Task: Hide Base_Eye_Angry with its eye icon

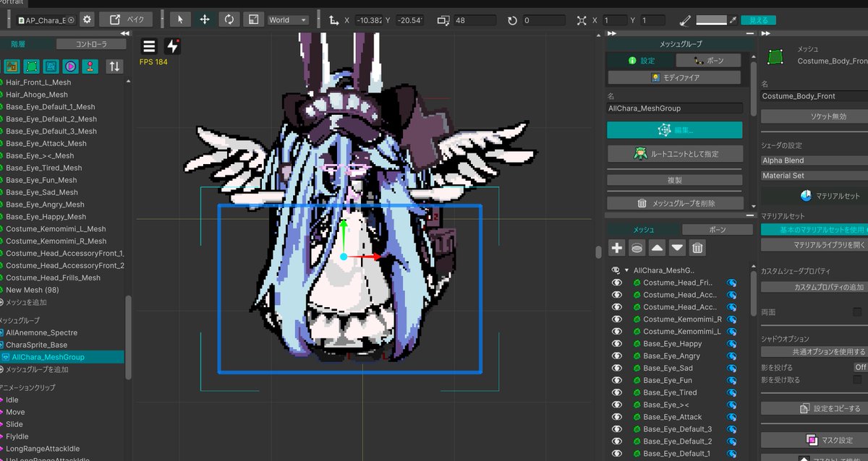Action: click(617, 356)
